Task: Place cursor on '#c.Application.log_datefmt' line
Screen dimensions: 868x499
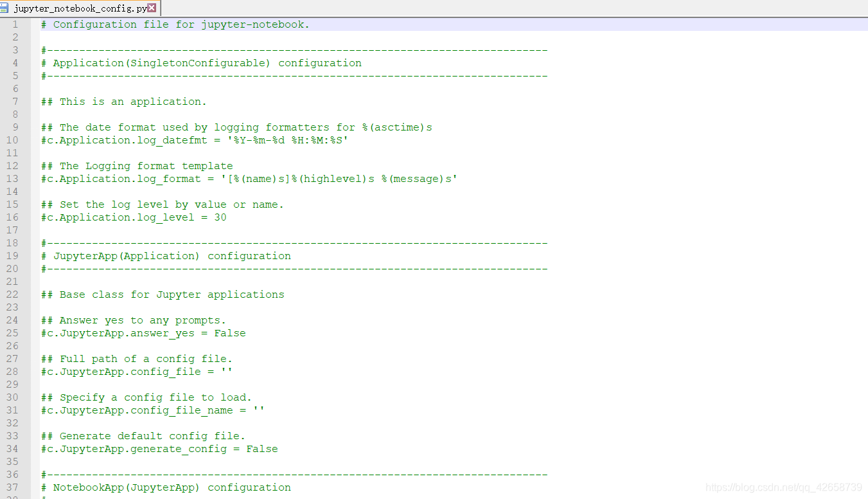Action: [x=195, y=140]
